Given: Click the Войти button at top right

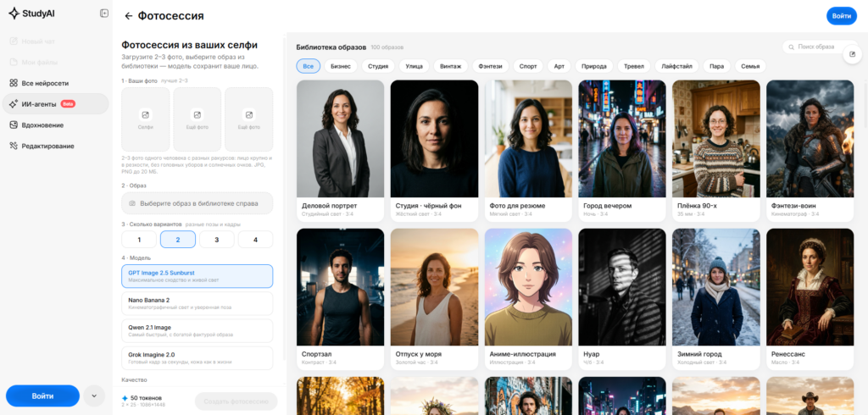Looking at the screenshot, I should point(842,16).
